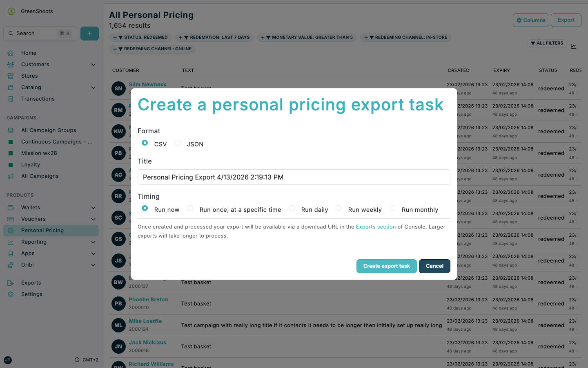Viewport: 588px width, 368px height.
Task: Click the Settings gear icon
Action: (x=11, y=294)
